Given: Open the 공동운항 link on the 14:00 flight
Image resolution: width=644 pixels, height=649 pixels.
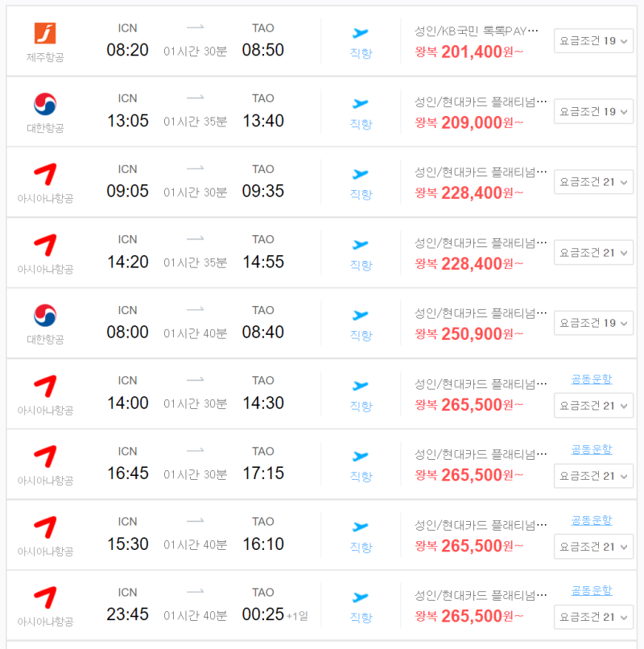Looking at the screenshot, I should tap(592, 379).
